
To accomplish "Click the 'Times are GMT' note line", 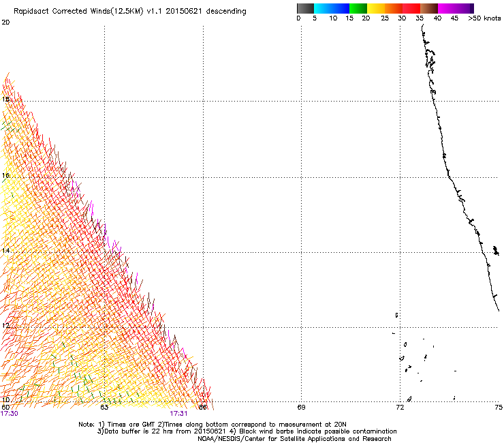I will [212, 425].
